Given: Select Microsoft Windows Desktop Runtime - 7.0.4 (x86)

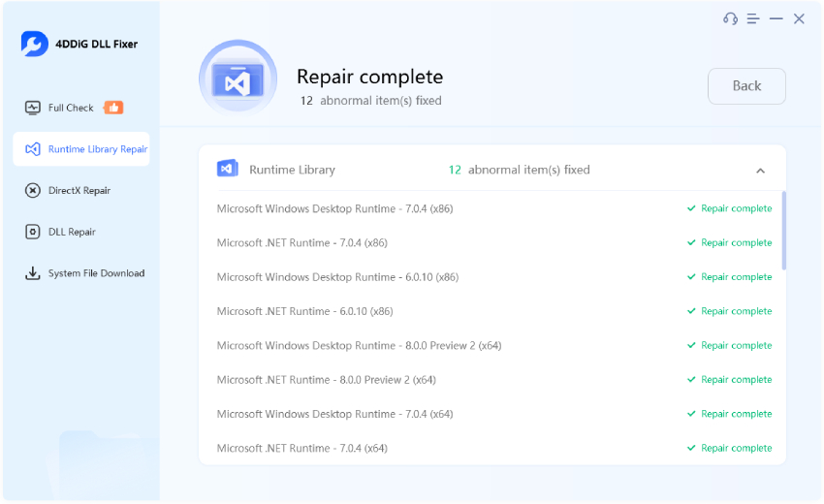Looking at the screenshot, I should click(x=334, y=208).
